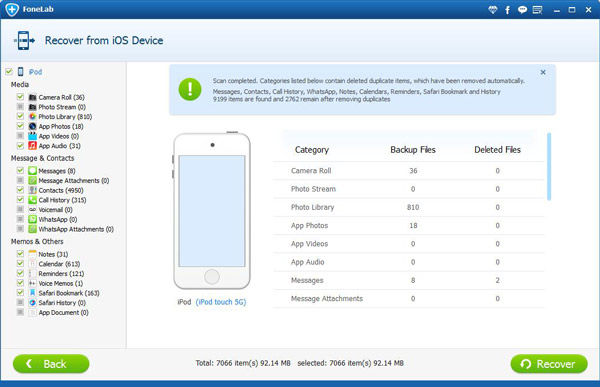Click the Recover from iOS Device icon
Screen dimensions: 600x387
pyautogui.click(x=24, y=40)
